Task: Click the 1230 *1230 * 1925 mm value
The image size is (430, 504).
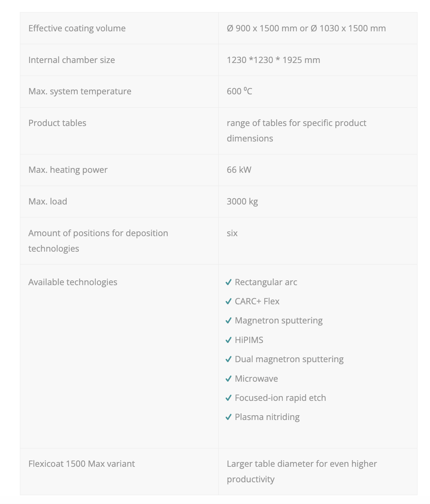Action: pos(274,60)
